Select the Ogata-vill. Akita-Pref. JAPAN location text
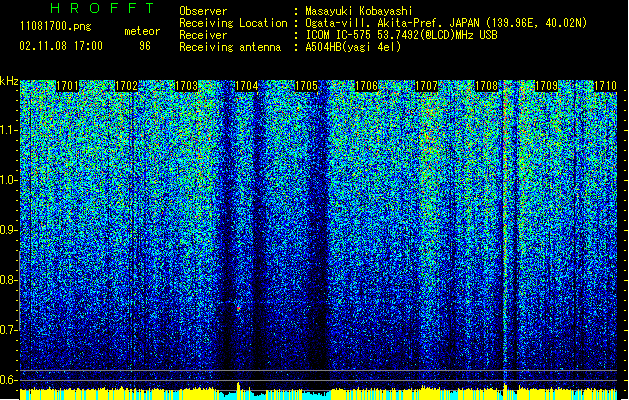Screen dimensions: 629x400 click(446, 23)
